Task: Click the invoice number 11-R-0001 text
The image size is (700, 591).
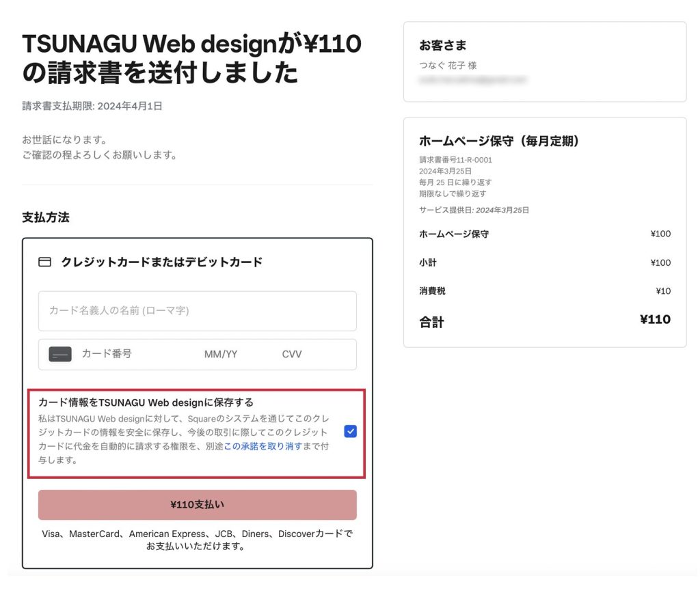Action: [x=455, y=160]
